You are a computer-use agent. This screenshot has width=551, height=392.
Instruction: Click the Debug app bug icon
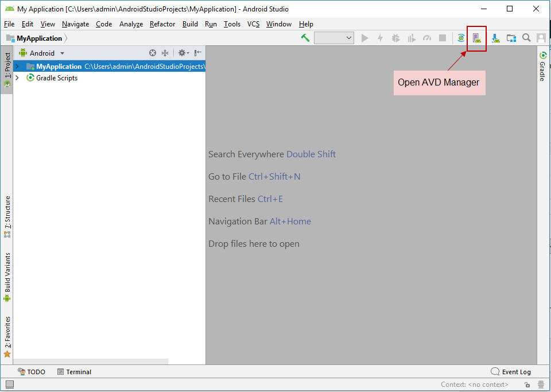click(395, 38)
